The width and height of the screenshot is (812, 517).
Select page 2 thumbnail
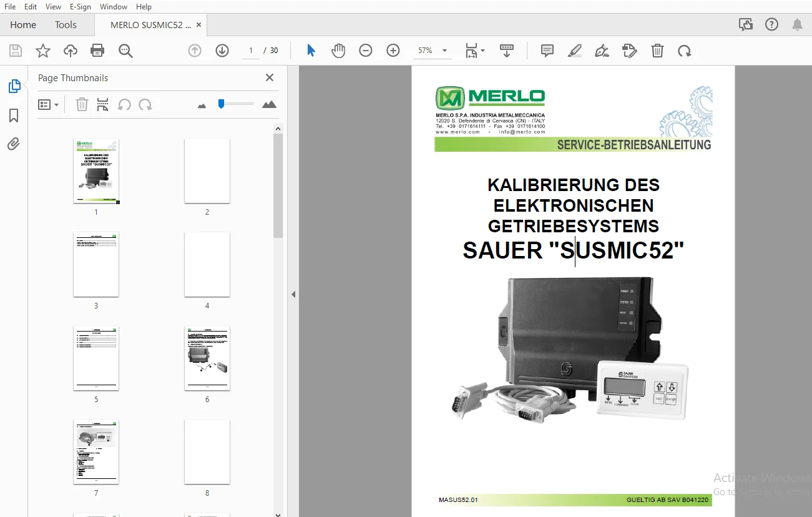point(207,171)
